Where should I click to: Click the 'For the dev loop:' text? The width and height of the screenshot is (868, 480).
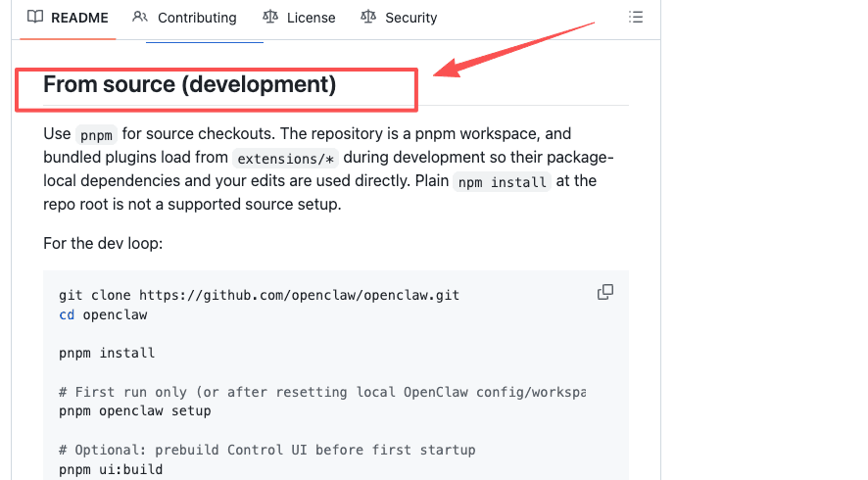pyautogui.click(x=103, y=244)
